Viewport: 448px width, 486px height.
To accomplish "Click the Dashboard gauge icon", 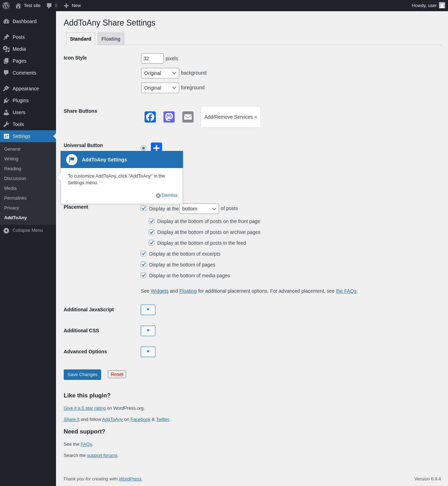I will tap(6, 21).
